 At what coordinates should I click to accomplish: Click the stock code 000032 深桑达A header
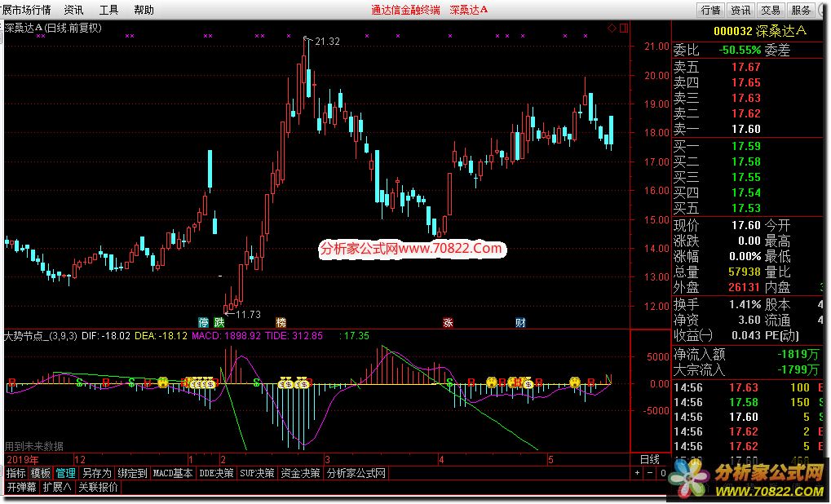[760, 31]
